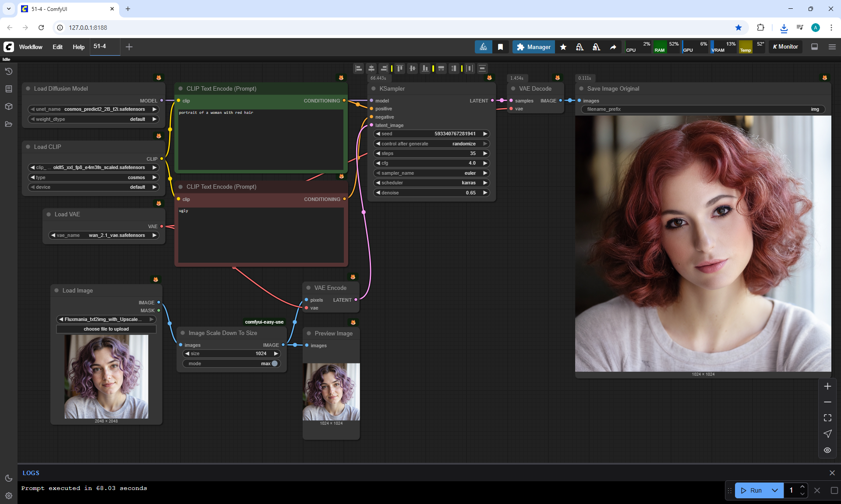Click choose file to upload button
Image resolution: width=841 pixels, height=504 pixels.
tap(106, 329)
